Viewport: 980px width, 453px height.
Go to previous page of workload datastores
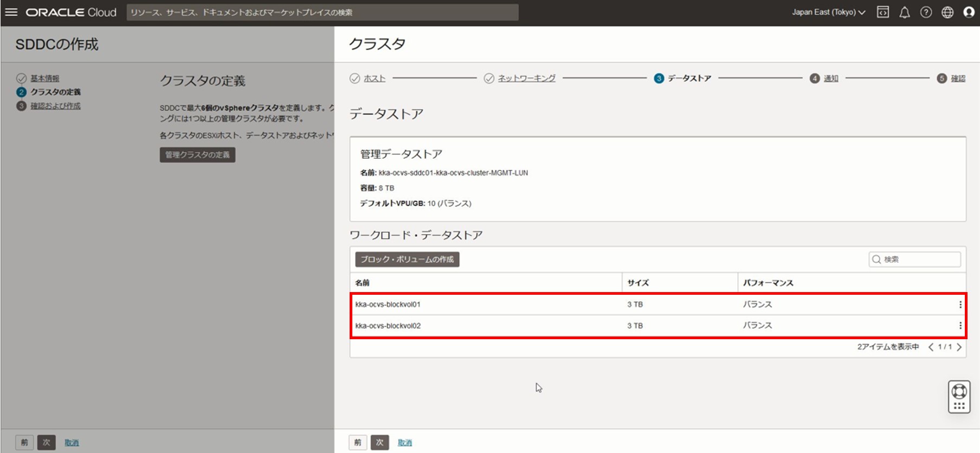click(x=931, y=347)
